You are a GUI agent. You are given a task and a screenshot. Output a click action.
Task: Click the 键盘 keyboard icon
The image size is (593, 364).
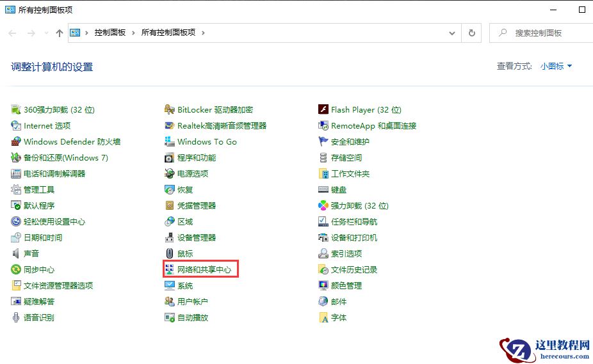tap(323, 189)
